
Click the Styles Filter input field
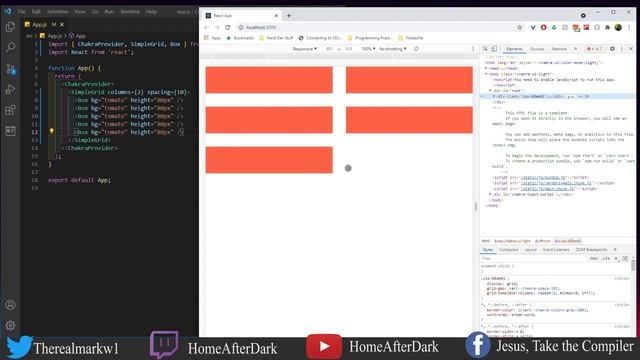(x=533, y=258)
